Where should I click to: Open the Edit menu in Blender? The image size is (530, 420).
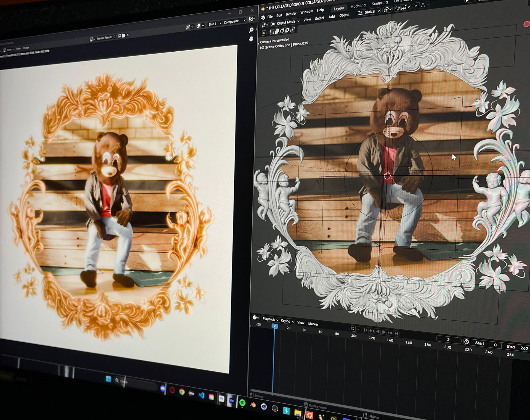279,15
